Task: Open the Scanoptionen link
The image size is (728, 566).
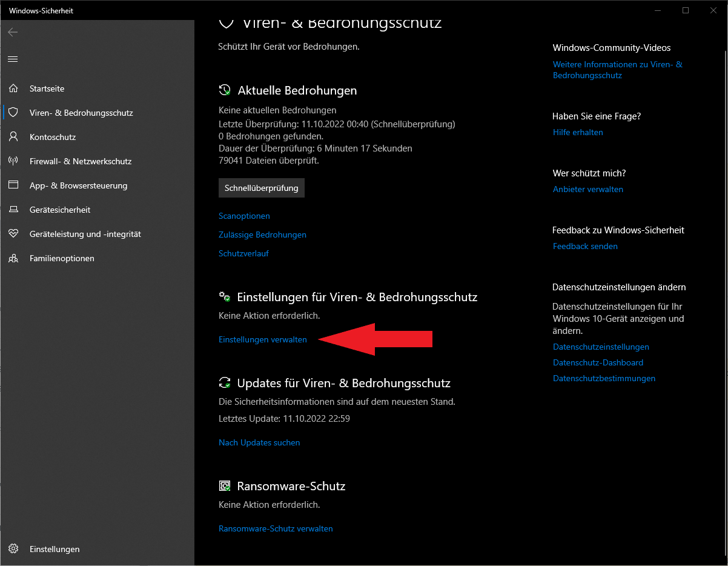Action: click(x=244, y=216)
